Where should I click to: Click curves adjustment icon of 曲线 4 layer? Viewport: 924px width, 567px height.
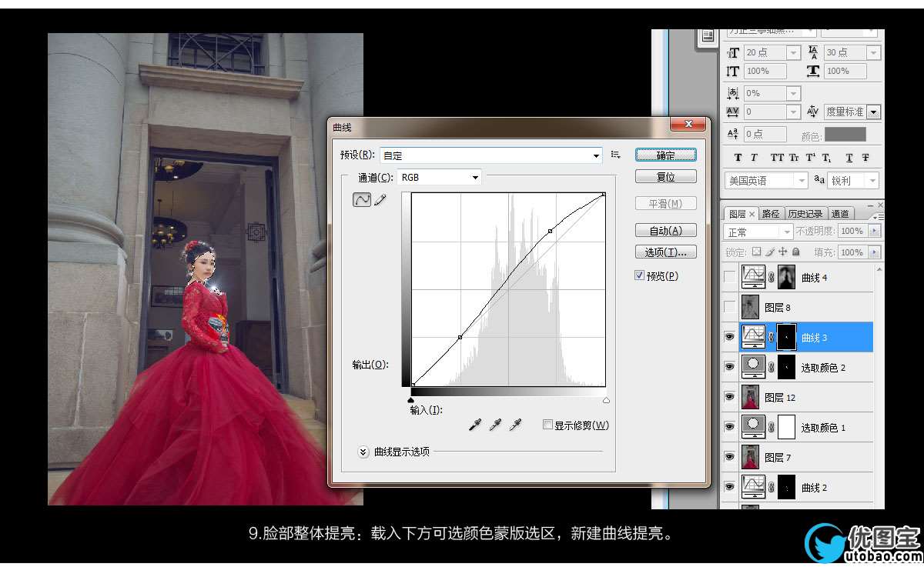[752, 277]
